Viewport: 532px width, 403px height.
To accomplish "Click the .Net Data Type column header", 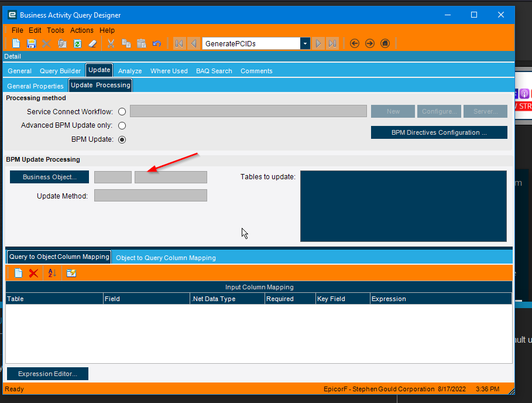I will coord(227,299).
